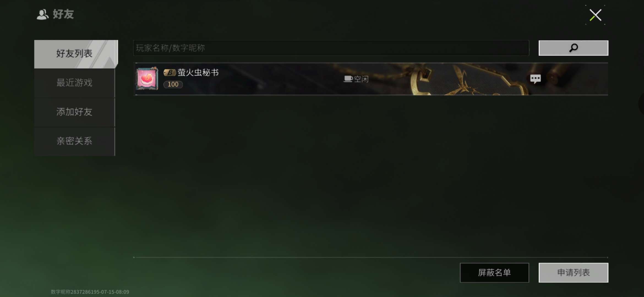The width and height of the screenshot is (644, 297).
Task: Click the magnifier search button
Action: point(573,48)
